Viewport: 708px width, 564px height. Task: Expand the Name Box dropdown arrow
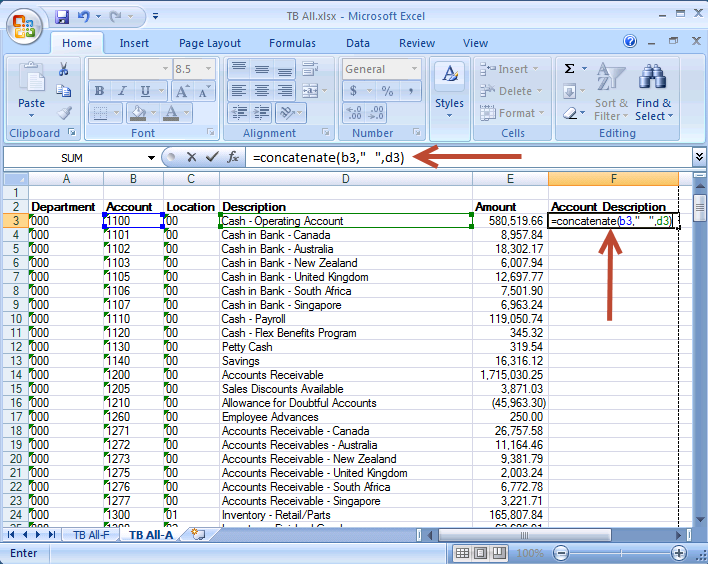(151, 158)
